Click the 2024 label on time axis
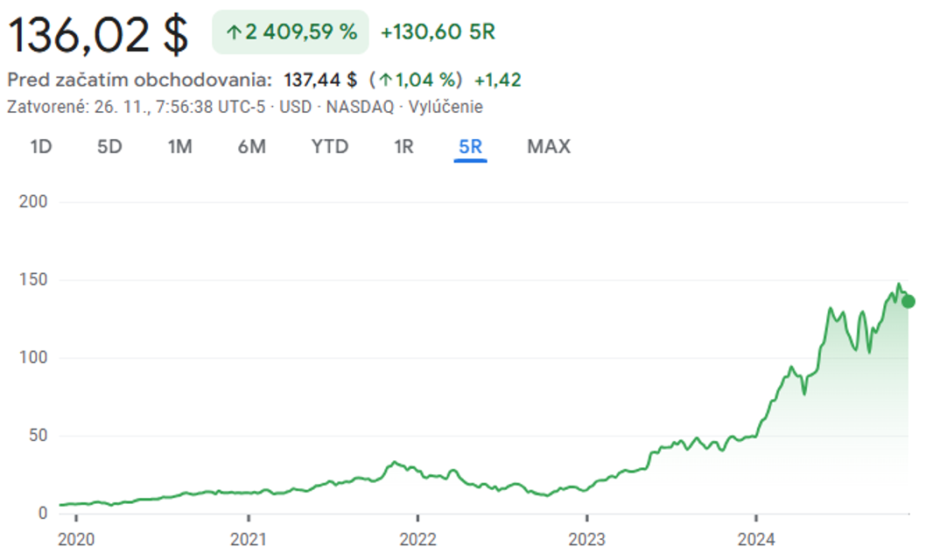 click(755, 536)
